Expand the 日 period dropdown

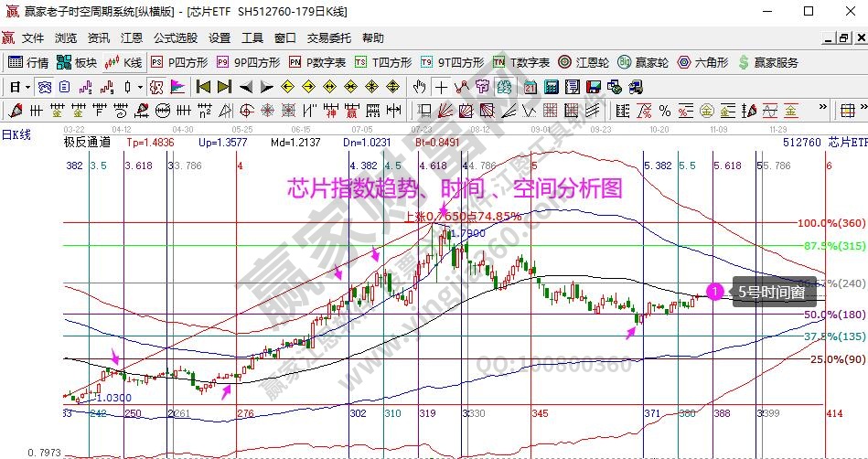tap(28, 87)
